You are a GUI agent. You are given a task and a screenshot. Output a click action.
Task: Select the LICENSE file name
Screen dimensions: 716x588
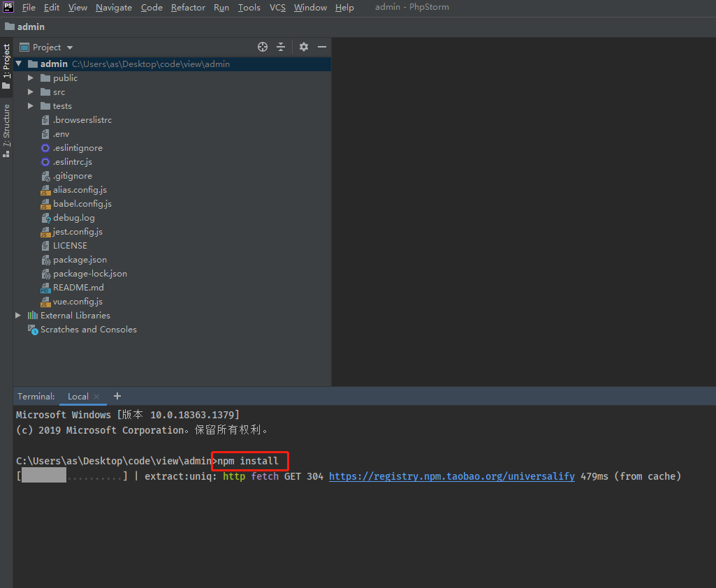[70, 246]
